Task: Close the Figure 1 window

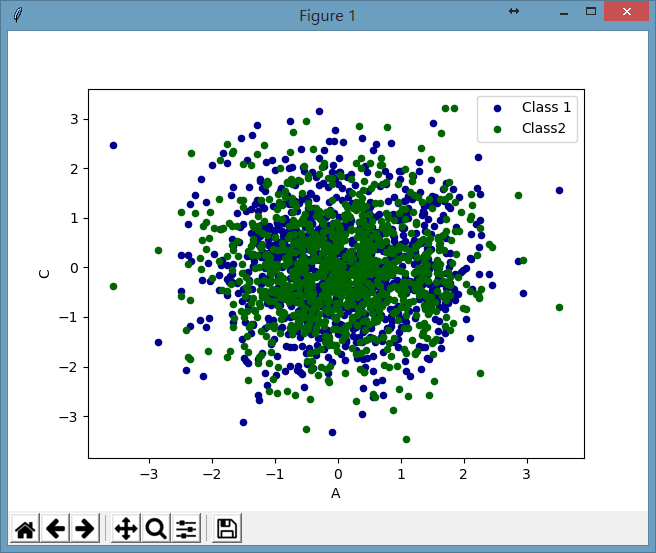Action: (x=626, y=11)
